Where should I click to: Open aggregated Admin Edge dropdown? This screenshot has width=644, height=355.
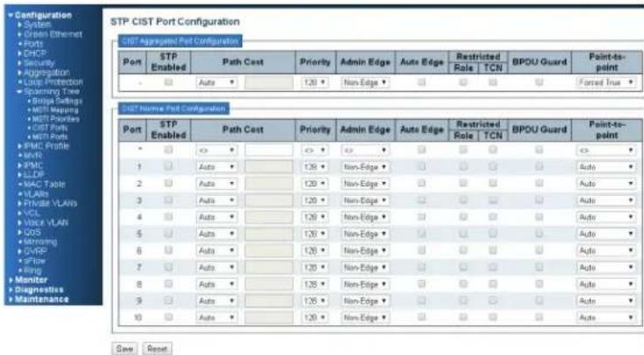pos(364,82)
